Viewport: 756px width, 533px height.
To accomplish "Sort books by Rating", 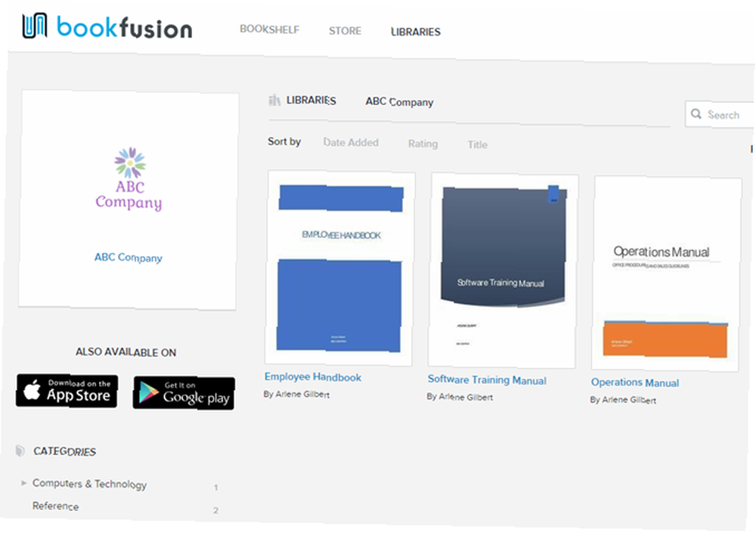I will (423, 144).
